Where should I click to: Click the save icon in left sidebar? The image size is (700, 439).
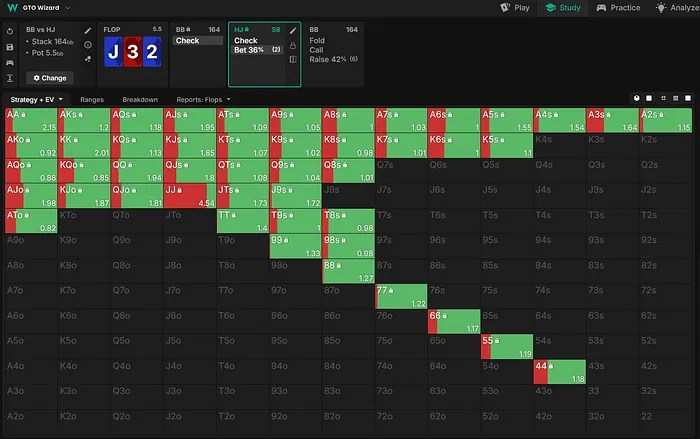coord(10,46)
